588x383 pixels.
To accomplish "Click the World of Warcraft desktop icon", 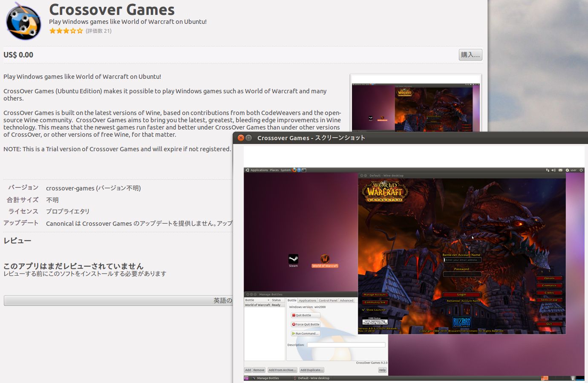I will pos(325,261).
